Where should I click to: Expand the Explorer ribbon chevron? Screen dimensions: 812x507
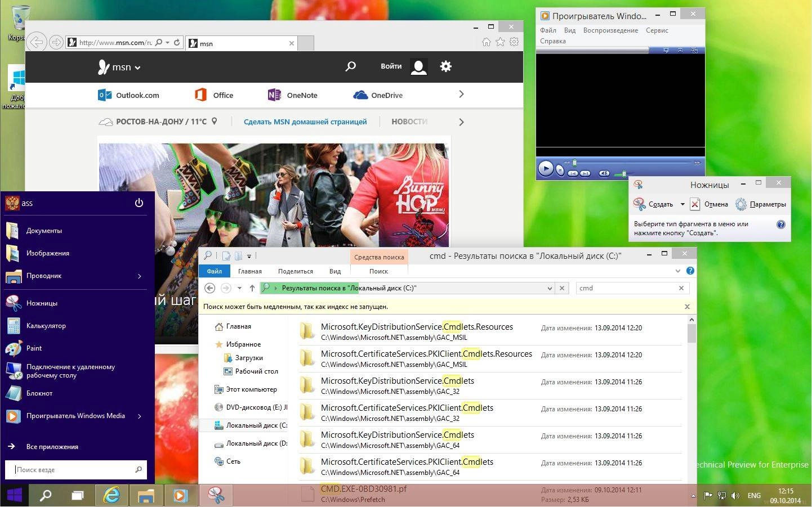tap(678, 271)
